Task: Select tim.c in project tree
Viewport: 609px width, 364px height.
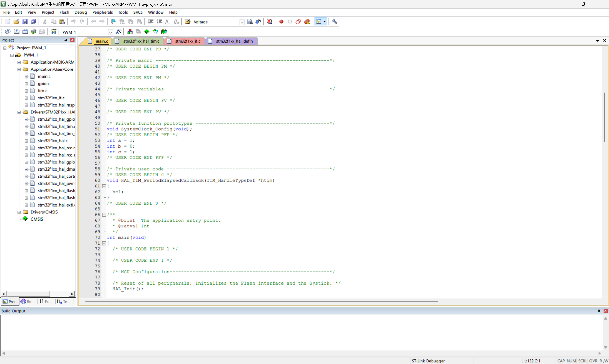Action: point(42,91)
